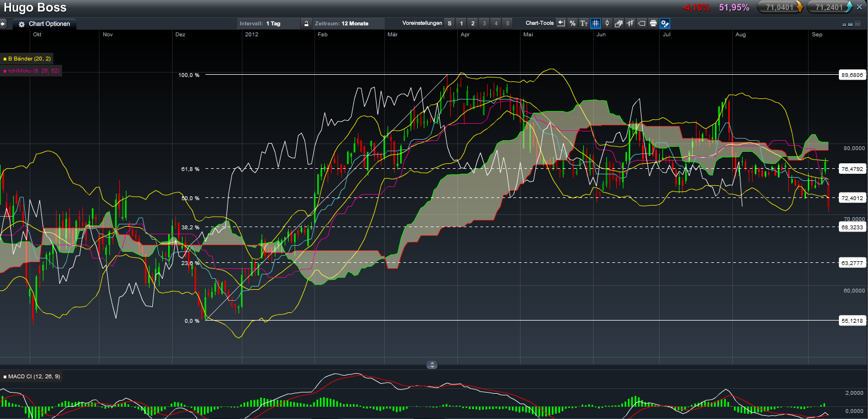Image resolution: width=868 pixels, height=419 pixels.
Task: Select preset 2 in Voreinstellungen
Action: click(473, 23)
